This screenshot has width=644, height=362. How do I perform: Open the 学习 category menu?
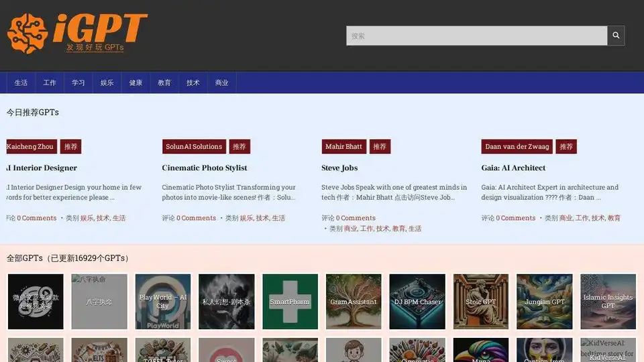click(78, 83)
